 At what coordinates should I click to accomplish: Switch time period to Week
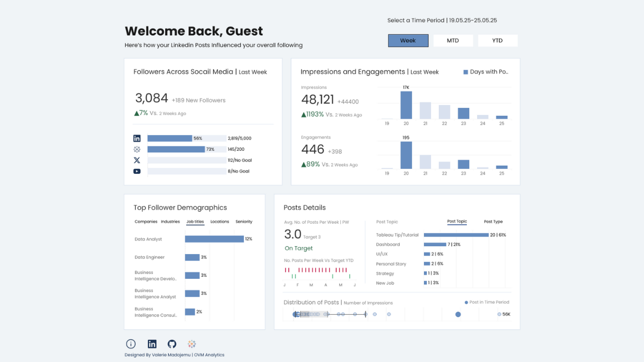pos(408,41)
